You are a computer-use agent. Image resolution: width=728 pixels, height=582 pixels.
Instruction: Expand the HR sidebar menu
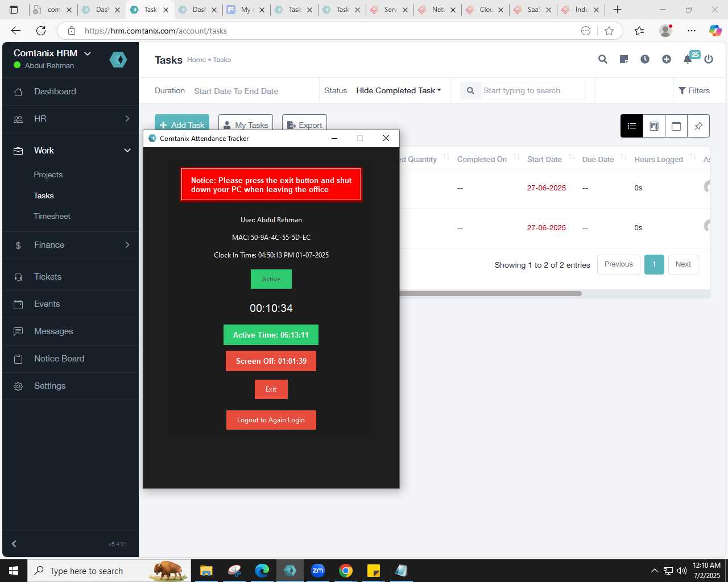71,119
